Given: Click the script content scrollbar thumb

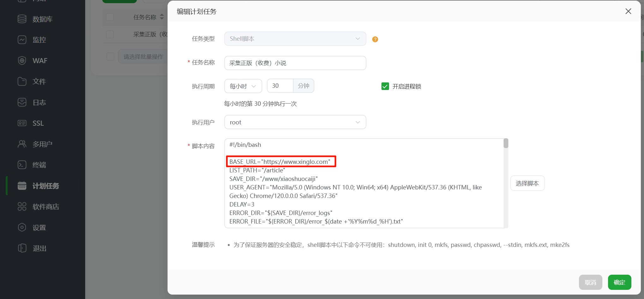Looking at the screenshot, I should coord(506,144).
